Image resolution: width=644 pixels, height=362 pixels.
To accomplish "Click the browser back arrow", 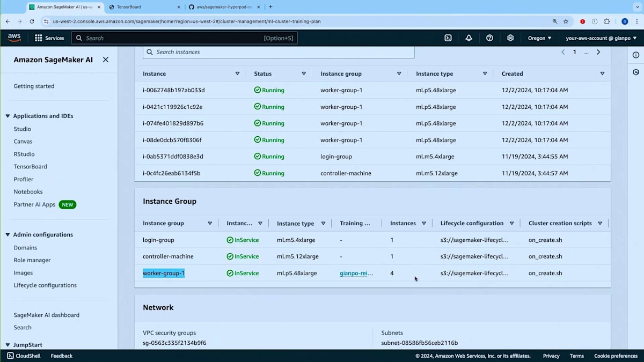I will 8,21.
